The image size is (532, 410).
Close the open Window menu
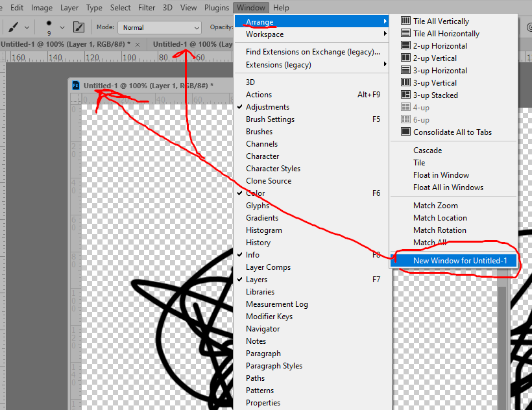(x=251, y=8)
